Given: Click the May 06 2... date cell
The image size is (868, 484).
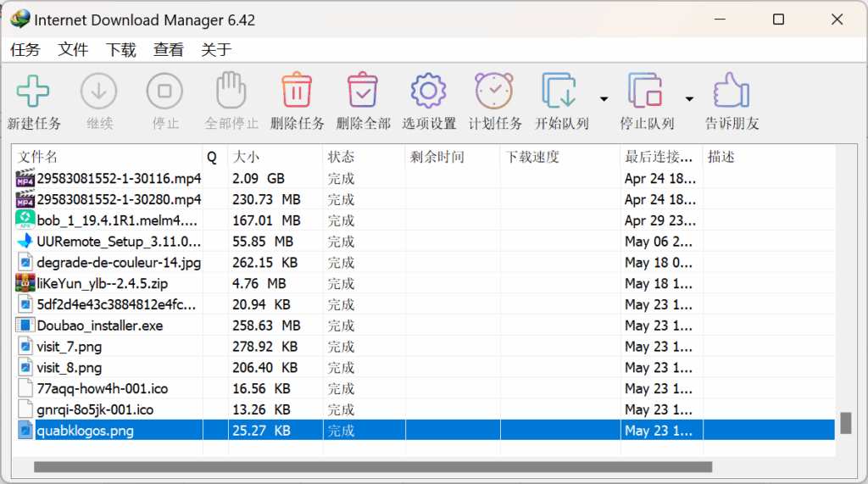Looking at the screenshot, I should click(658, 242).
